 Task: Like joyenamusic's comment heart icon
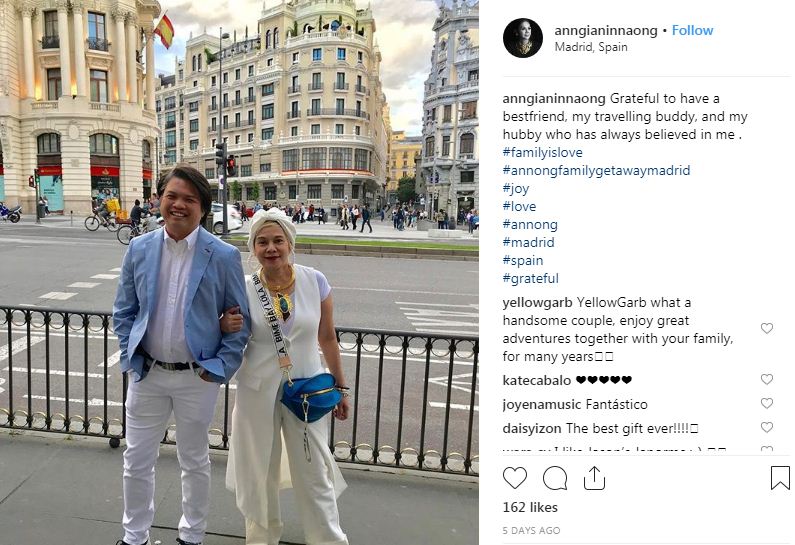[767, 404]
